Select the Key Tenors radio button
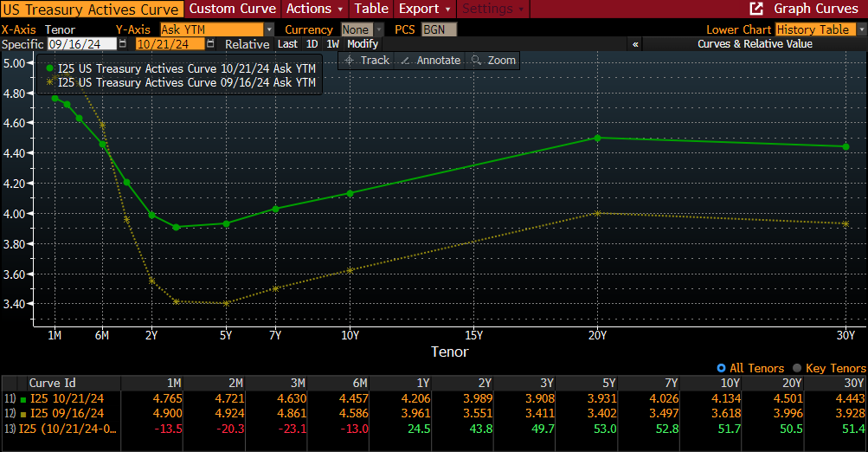 (798, 369)
